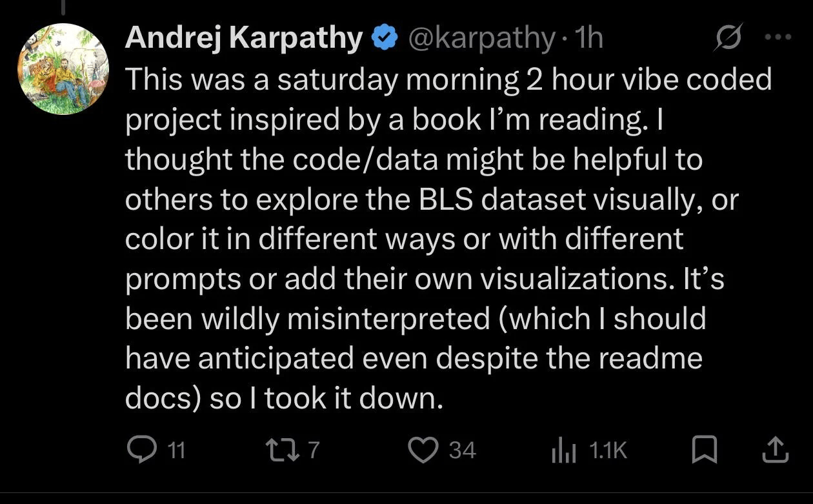Open the three-dot more options menu
The image size is (813, 504).
coord(777,37)
